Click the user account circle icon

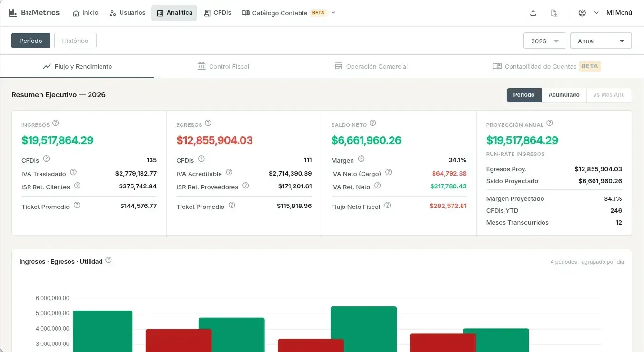coord(582,13)
